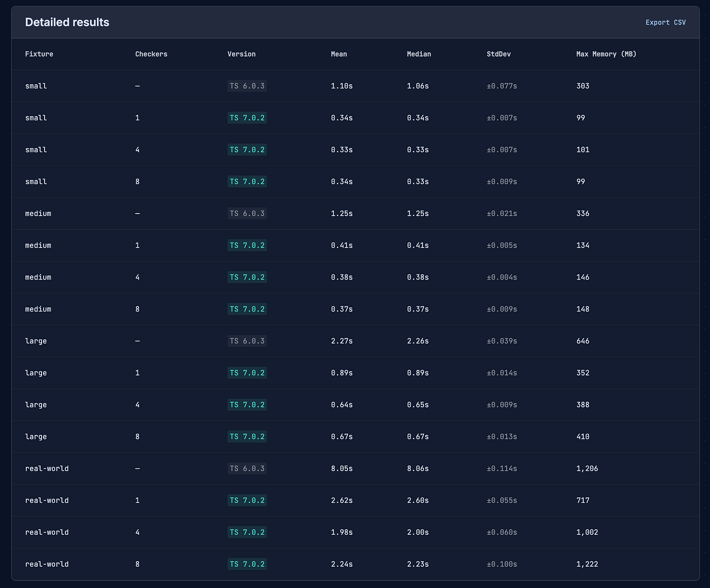Select the 336 max memory value
This screenshot has height=588, width=710.
pos(583,214)
